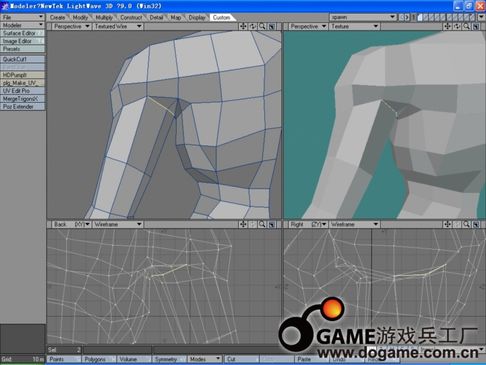Change top-left viewport Perspective view type

pos(71,26)
